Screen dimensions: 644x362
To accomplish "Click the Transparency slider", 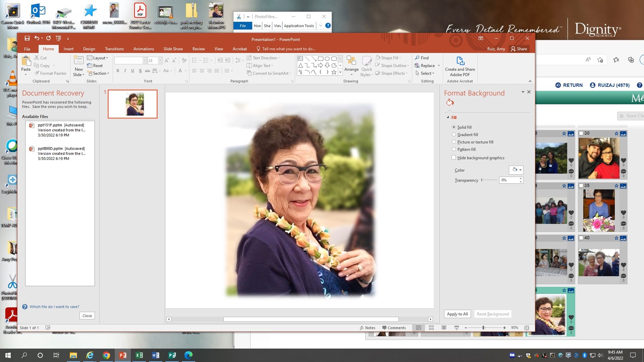I will (489, 180).
